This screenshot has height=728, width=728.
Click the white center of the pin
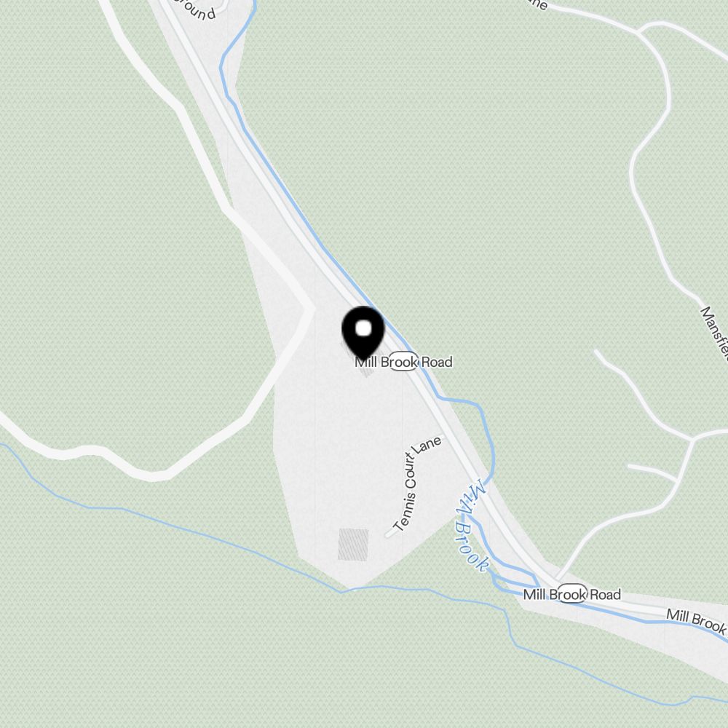pos(363,328)
